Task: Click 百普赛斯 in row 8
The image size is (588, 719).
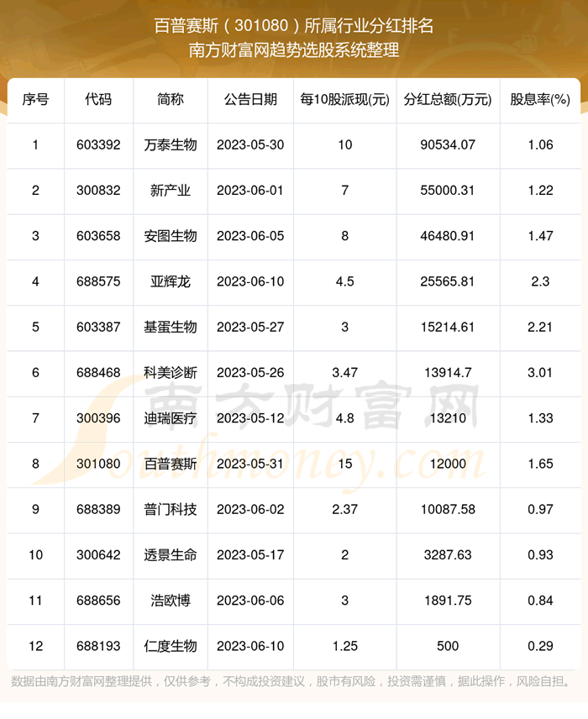Action: tap(171, 464)
